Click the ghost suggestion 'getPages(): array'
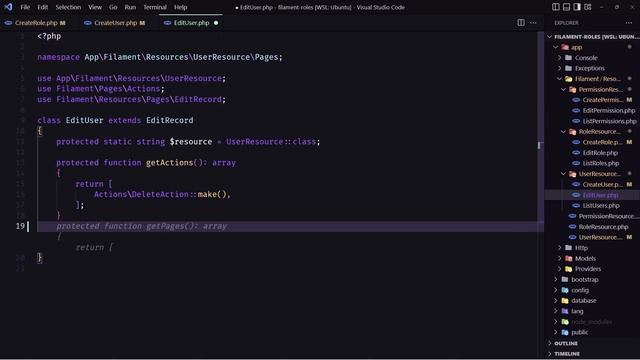Screen dimensions: 640x360 point(187,226)
